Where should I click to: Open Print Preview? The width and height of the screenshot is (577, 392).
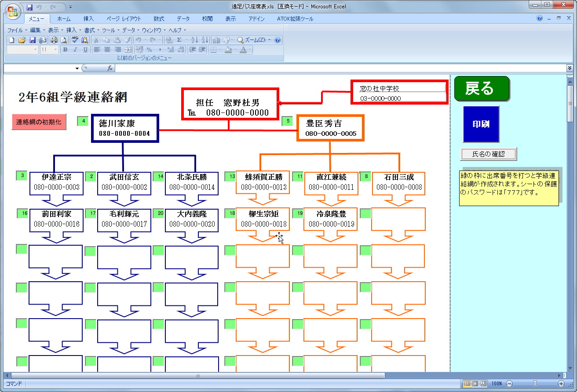tap(64, 40)
